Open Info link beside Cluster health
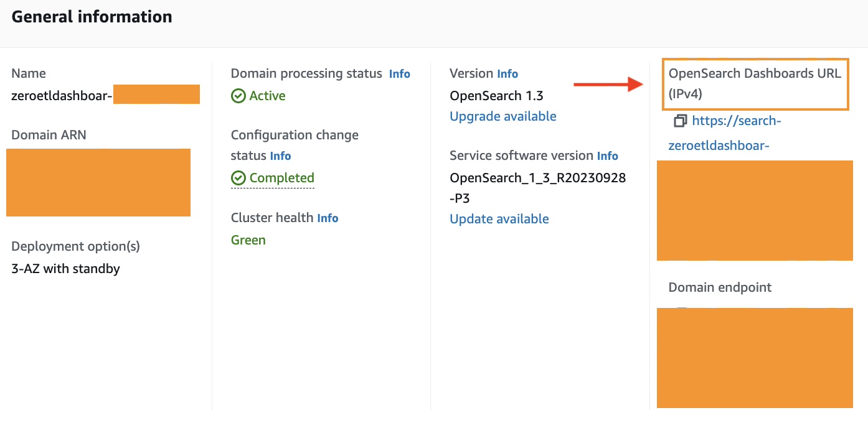The image size is (868, 423). tap(328, 218)
